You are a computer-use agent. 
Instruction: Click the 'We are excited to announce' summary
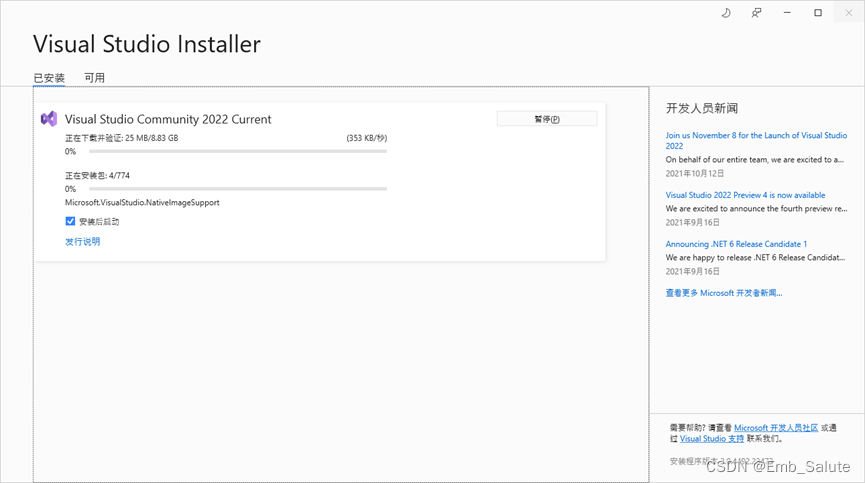tap(756, 208)
